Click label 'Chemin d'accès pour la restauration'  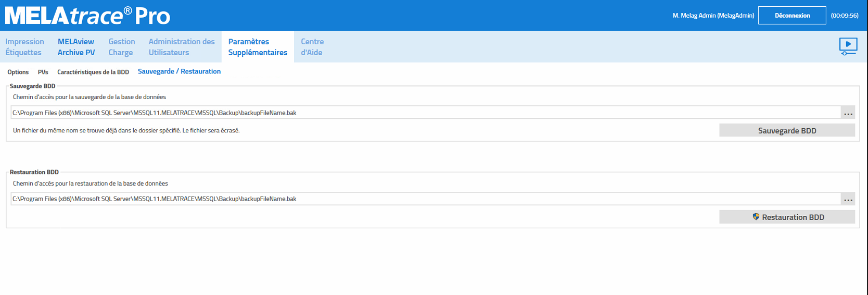[91, 183]
